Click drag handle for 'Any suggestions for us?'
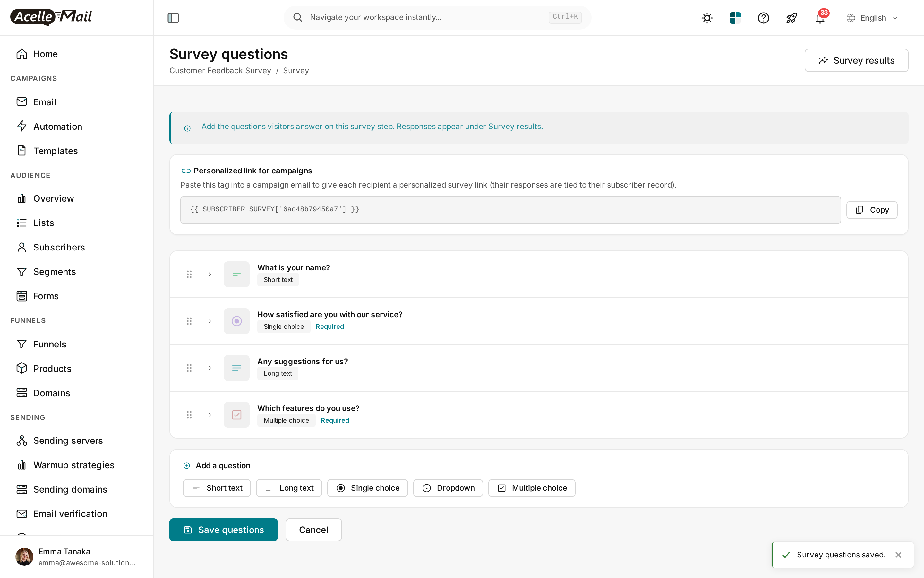Screen dimensions: 924x578 tap(189, 368)
